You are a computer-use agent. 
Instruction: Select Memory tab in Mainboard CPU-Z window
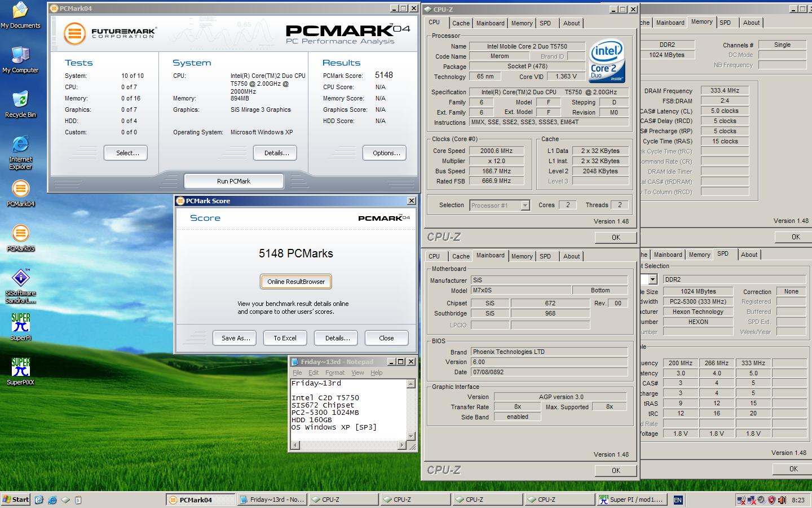522,256
